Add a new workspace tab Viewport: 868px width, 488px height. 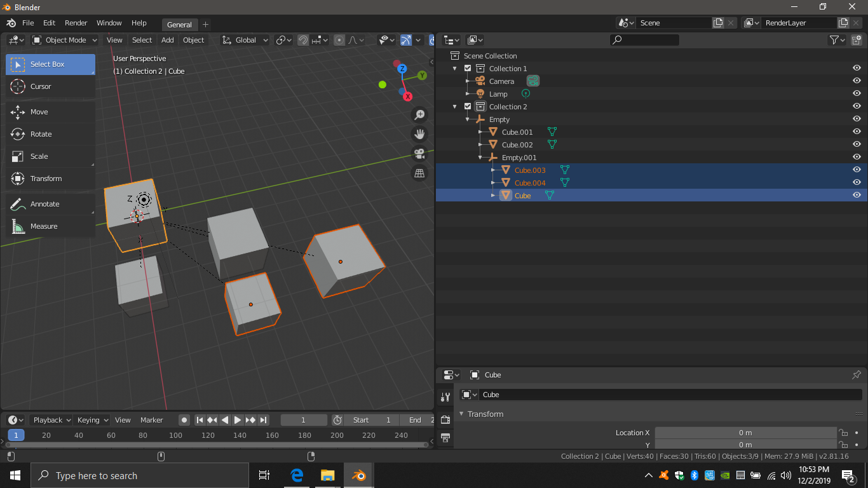(x=205, y=25)
